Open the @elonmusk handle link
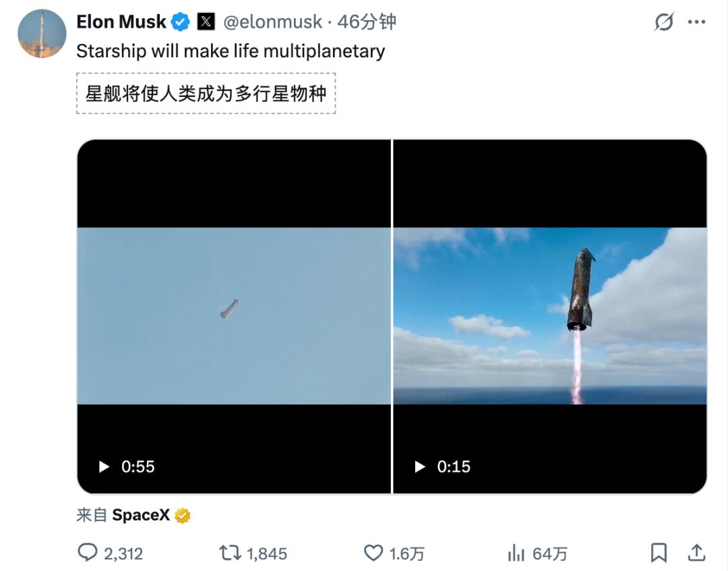The image size is (728, 571). tap(272, 22)
